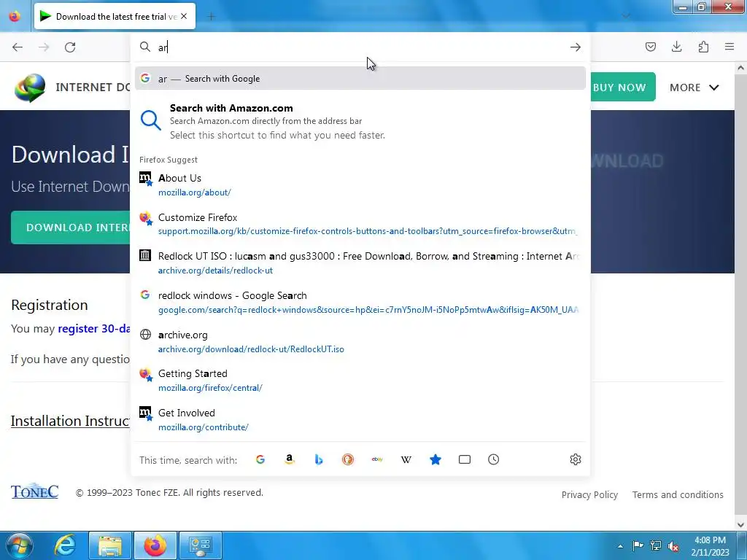
Task: Open the Customize Firefox suggestion
Action: [x=360, y=224]
